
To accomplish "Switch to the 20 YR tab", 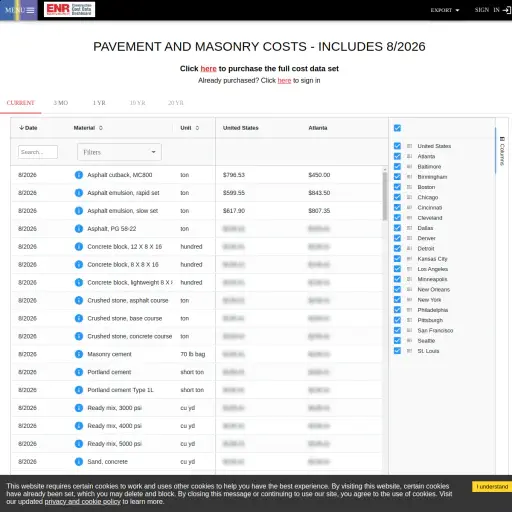I will [176, 103].
